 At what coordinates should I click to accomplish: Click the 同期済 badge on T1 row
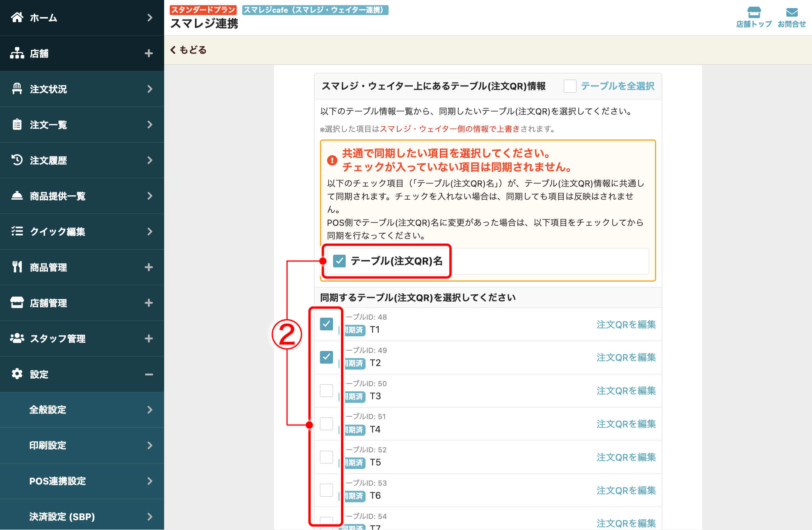click(x=353, y=330)
